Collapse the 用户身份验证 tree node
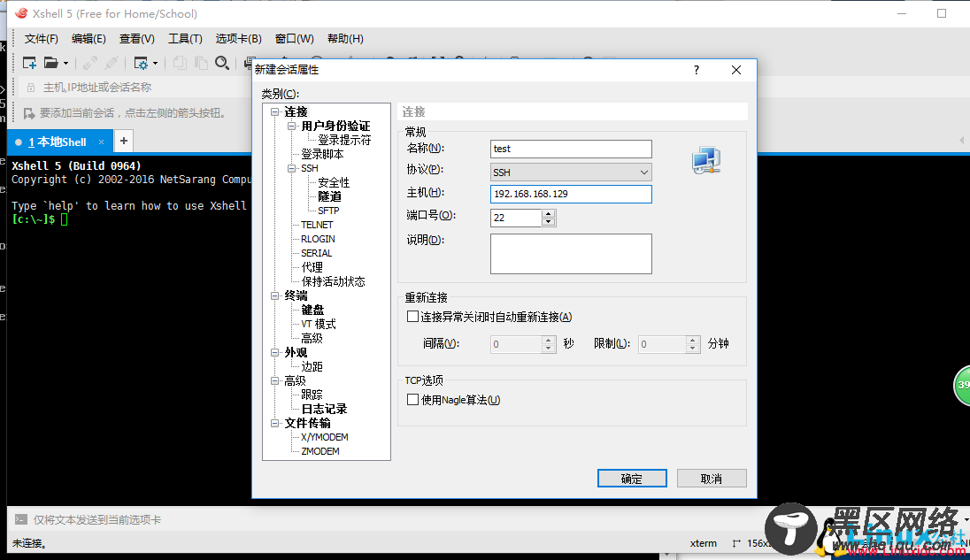Image resolution: width=970 pixels, height=560 pixels. (291, 127)
